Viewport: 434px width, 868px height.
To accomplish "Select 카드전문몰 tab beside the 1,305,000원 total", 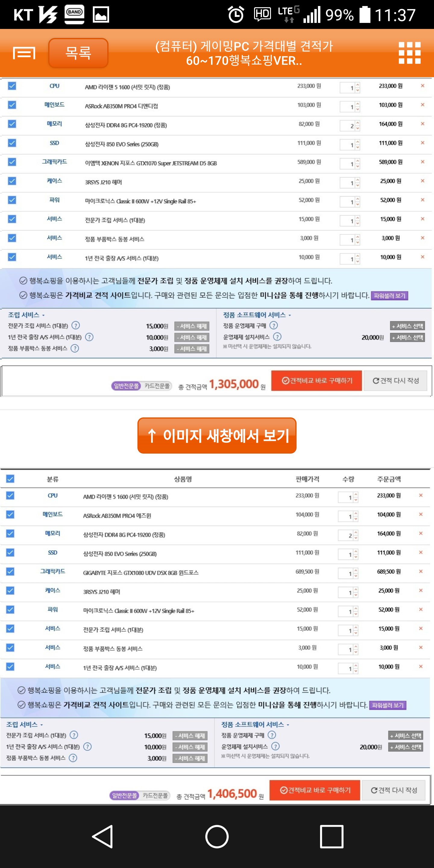I will 157,386.
